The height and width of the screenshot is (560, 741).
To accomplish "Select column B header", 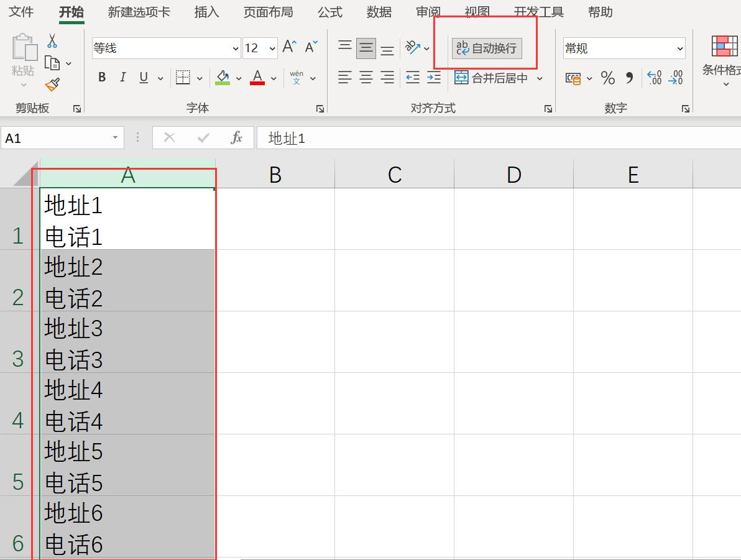I will (275, 175).
